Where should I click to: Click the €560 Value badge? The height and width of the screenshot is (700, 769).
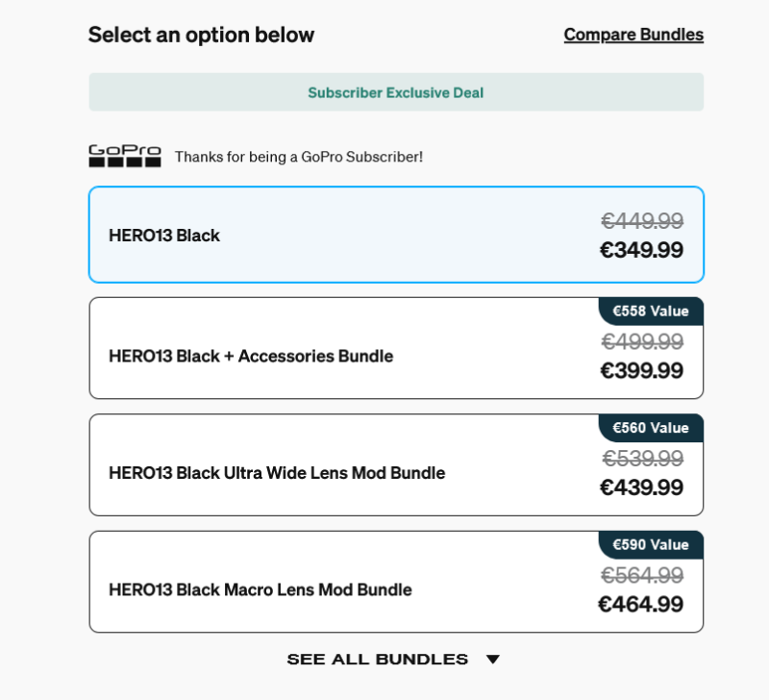click(651, 428)
